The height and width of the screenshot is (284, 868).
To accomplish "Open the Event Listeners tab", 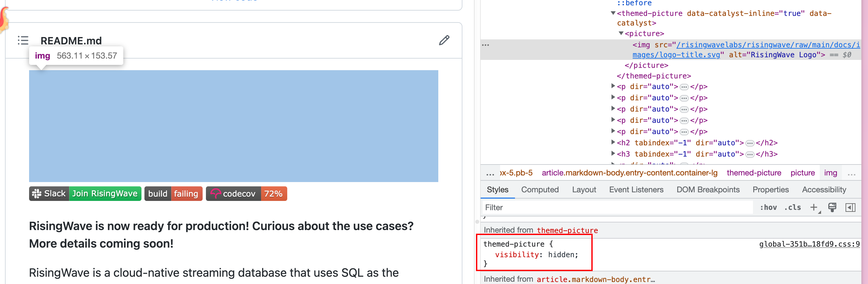I will click(x=636, y=190).
